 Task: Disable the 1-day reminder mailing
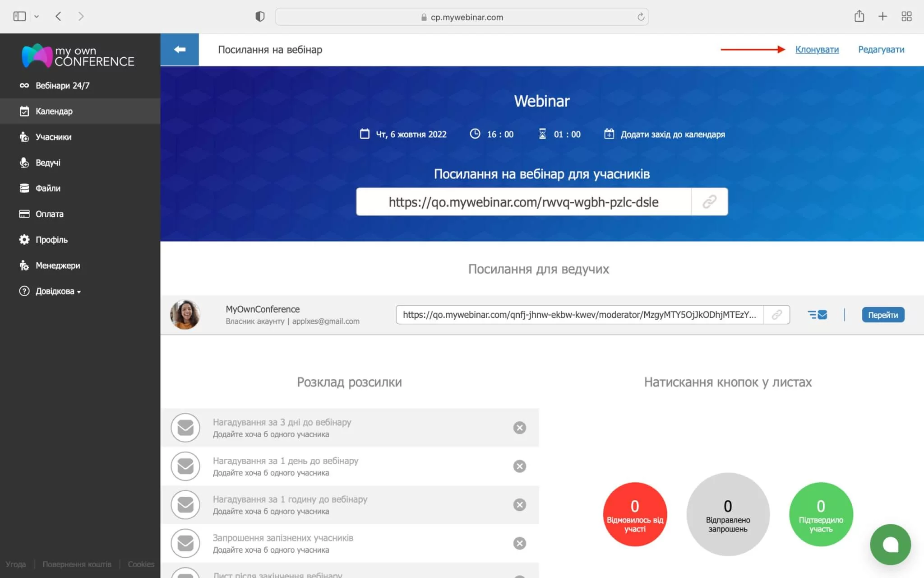click(x=520, y=466)
